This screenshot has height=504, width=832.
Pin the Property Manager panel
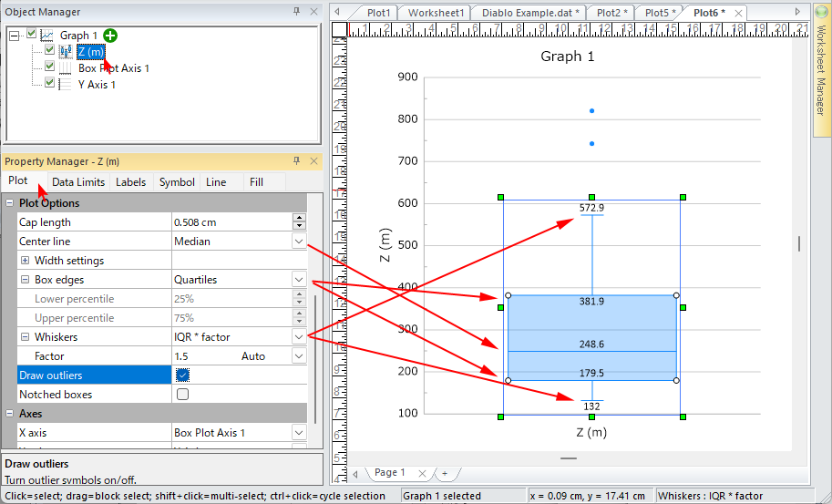tap(296, 160)
